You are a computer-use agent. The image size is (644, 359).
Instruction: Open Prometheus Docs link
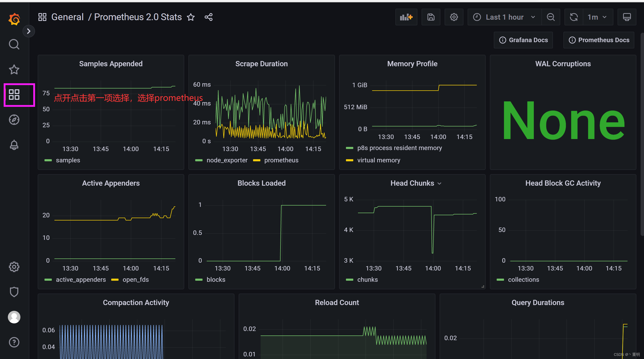[599, 40]
